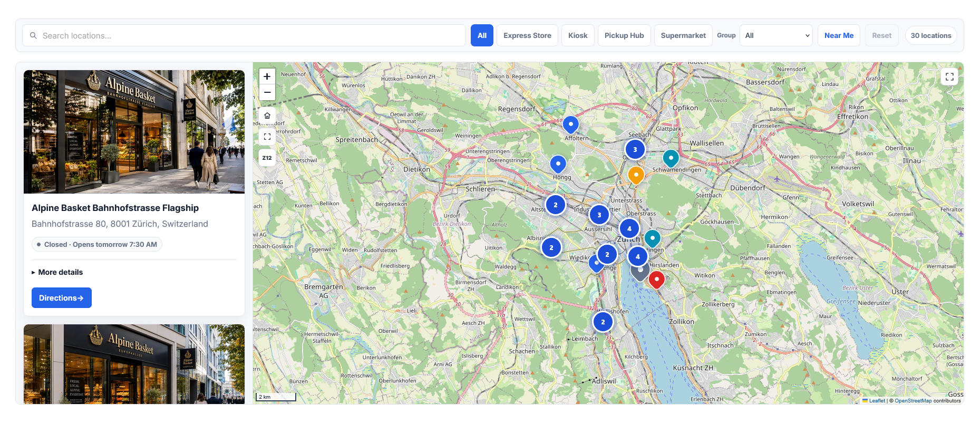980x423 pixels.
Task: Open the Leaflet attribution link
Action: tap(877, 401)
